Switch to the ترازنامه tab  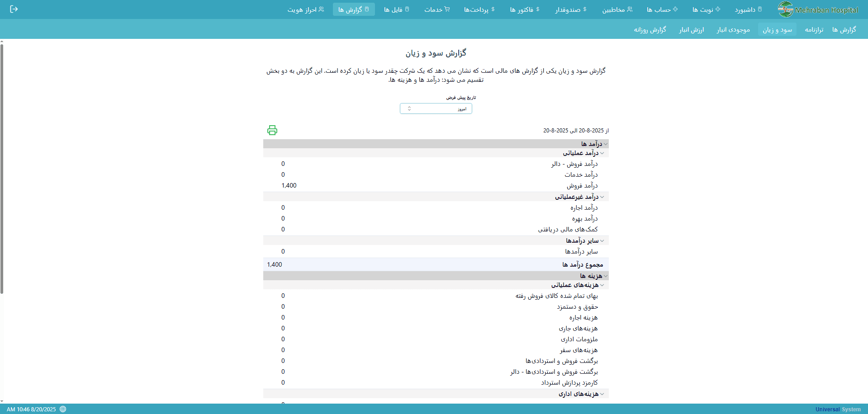point(814,29)
